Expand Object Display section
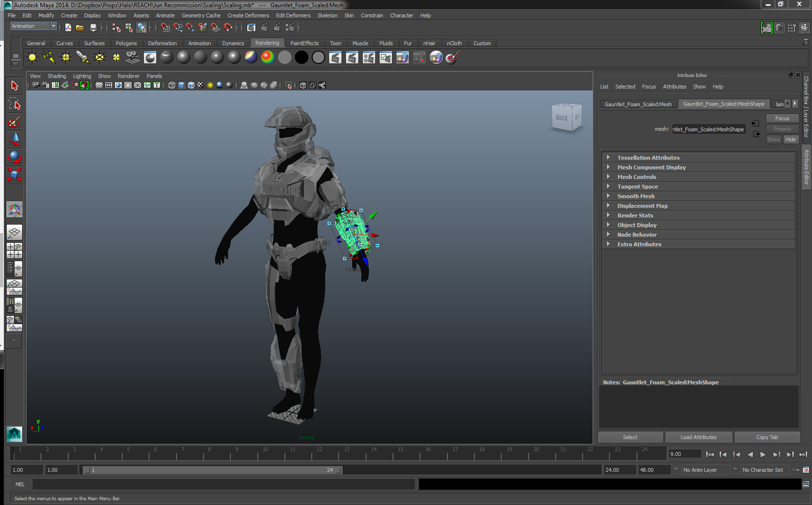The image size is (812, 505). [698, 225]
